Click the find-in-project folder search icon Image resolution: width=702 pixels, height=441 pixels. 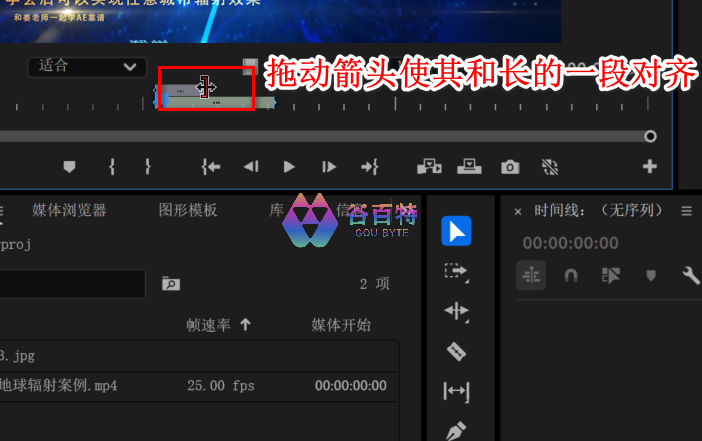(x=171, y=284)
